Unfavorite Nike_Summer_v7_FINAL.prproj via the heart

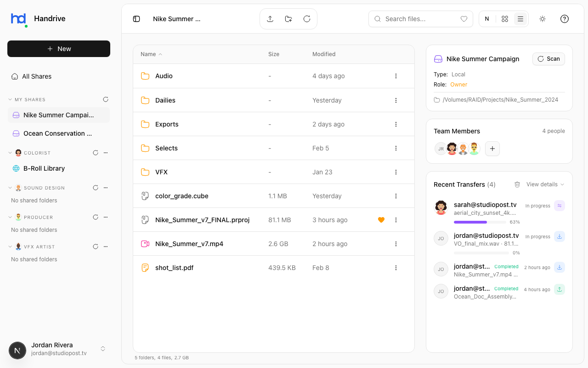tap(381, 219)
